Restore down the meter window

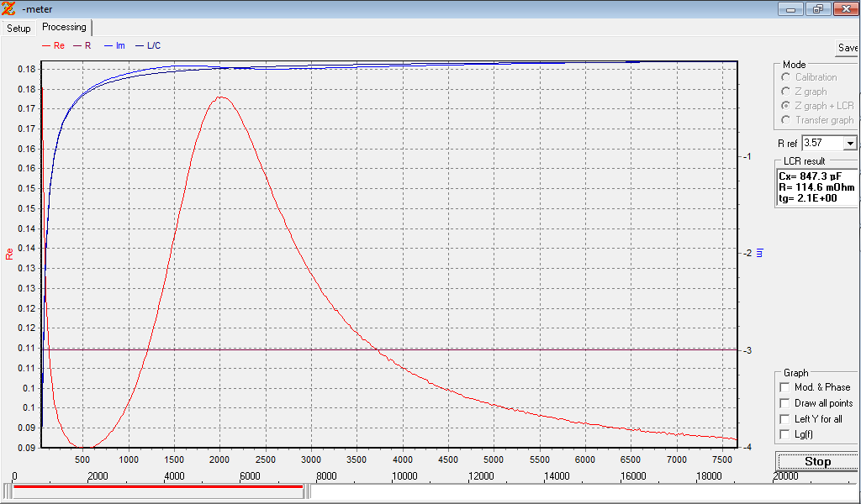(x=817, y=8)
